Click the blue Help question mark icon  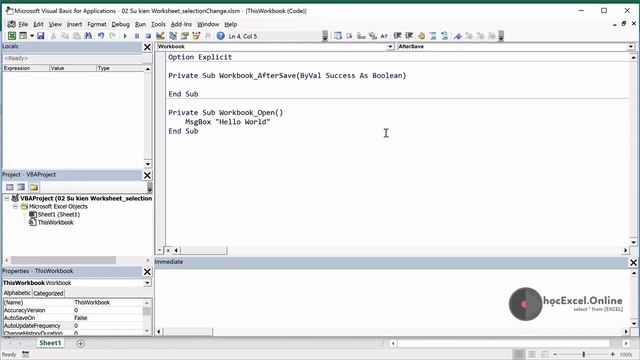coord(220,36)
